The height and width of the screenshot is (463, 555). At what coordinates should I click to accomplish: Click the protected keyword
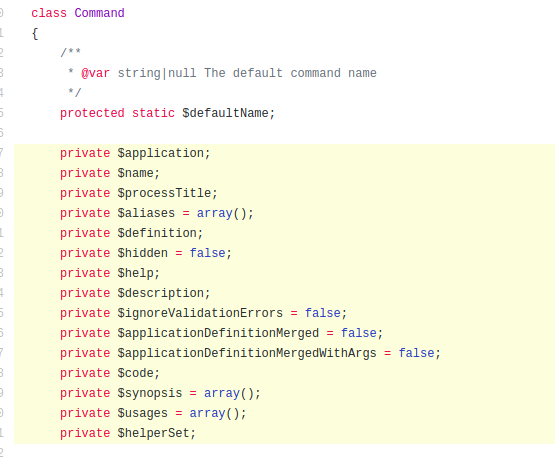[x=92, y=113]
